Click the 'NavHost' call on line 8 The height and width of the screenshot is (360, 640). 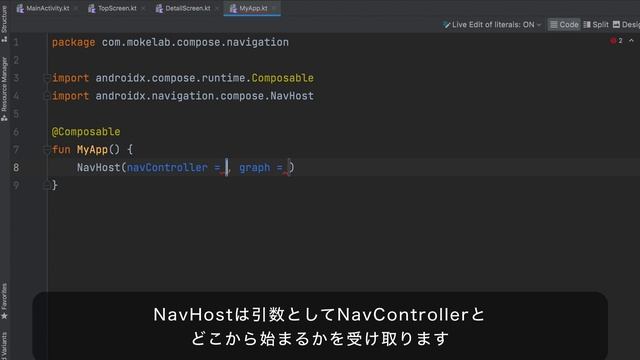click(98, 168)
